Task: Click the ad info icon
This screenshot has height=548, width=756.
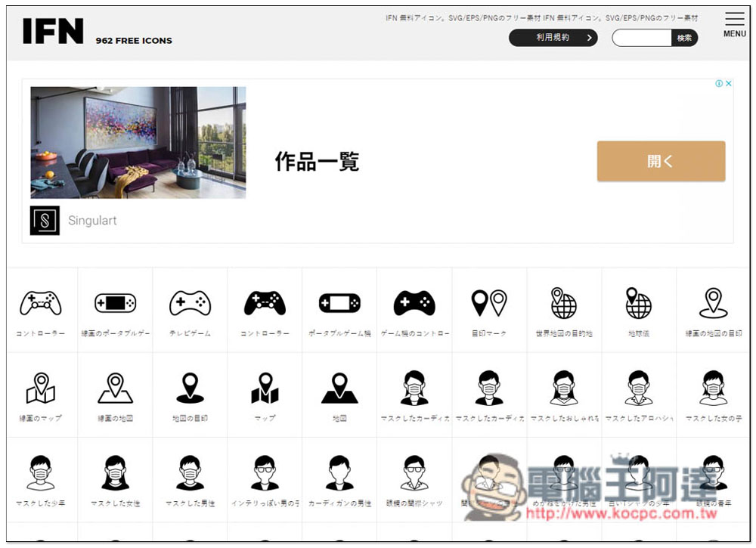Action: coord(719,84)
